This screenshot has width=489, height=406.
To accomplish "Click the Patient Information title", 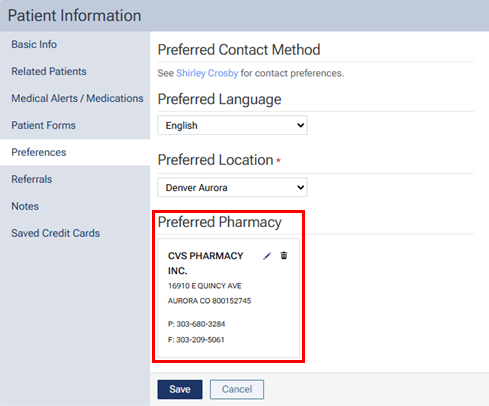I will tap(75, 16).
